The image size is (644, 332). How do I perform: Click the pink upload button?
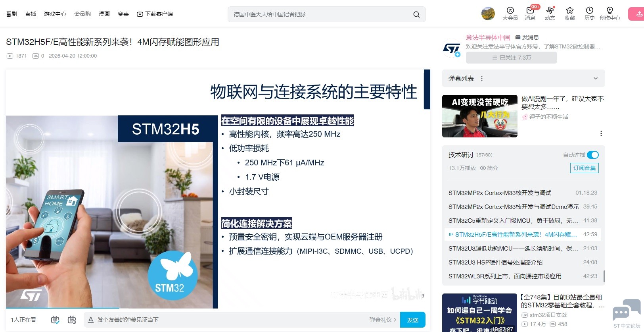coord(636,14)
